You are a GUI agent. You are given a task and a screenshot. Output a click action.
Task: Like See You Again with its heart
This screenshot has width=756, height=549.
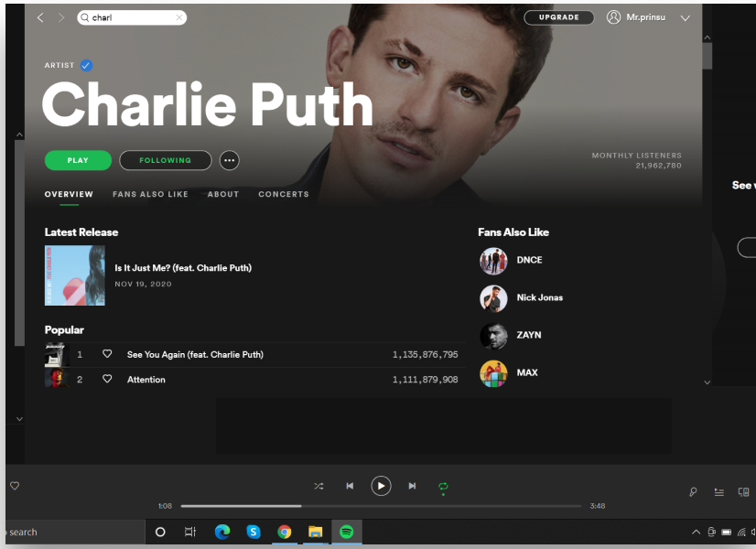(x=107, y=354)
